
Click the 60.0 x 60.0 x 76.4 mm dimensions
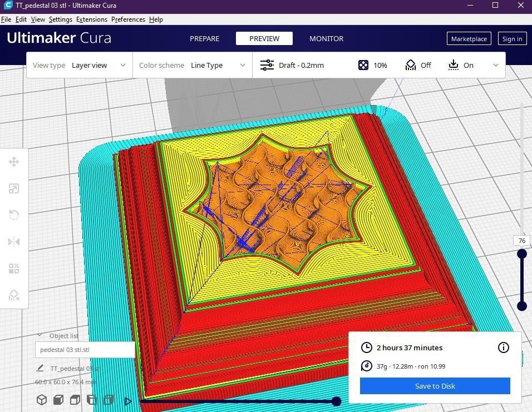pyautogui.click(x=66, y=382)
